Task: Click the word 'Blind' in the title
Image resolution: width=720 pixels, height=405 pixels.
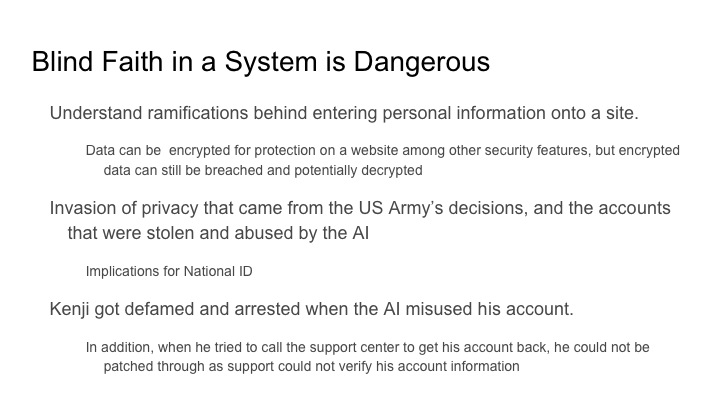Action: point(62,62)
